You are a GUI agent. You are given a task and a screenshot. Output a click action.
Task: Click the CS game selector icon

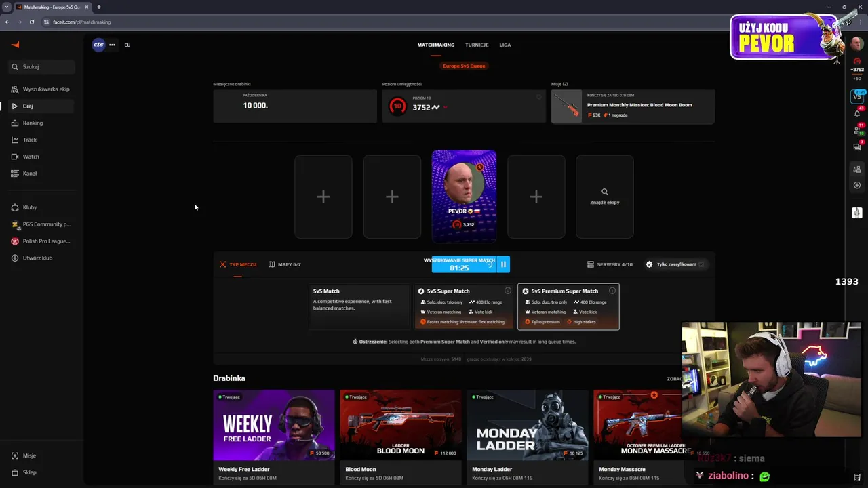(99, 45)
